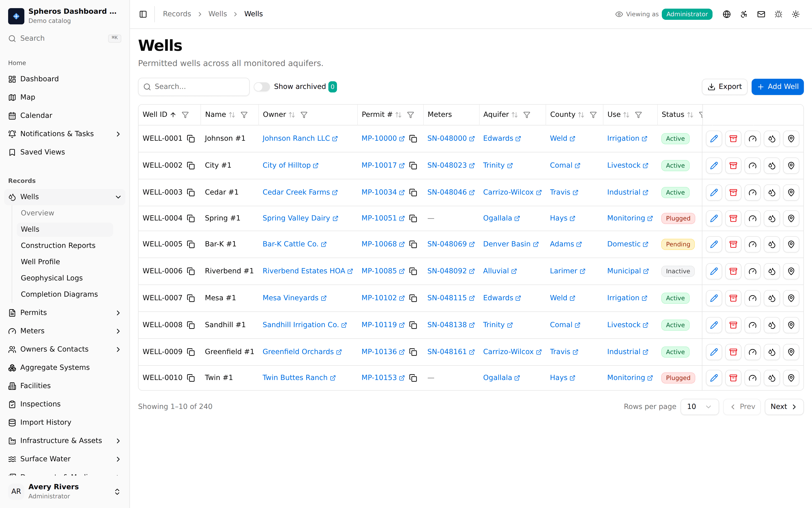
Task: Archive WELL-0002 row
Action: coord(733,165)
